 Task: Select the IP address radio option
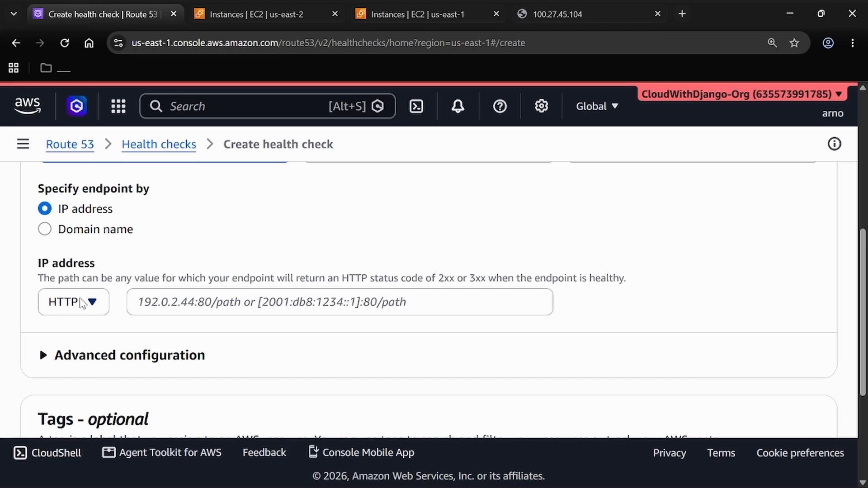coord(45,209)
